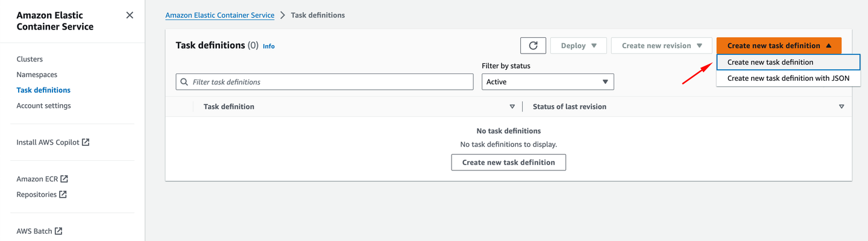The height and width of the screenshot is (241, 868).
Task: Open Namespaces in sidebar
Action: tap(37, 75)
